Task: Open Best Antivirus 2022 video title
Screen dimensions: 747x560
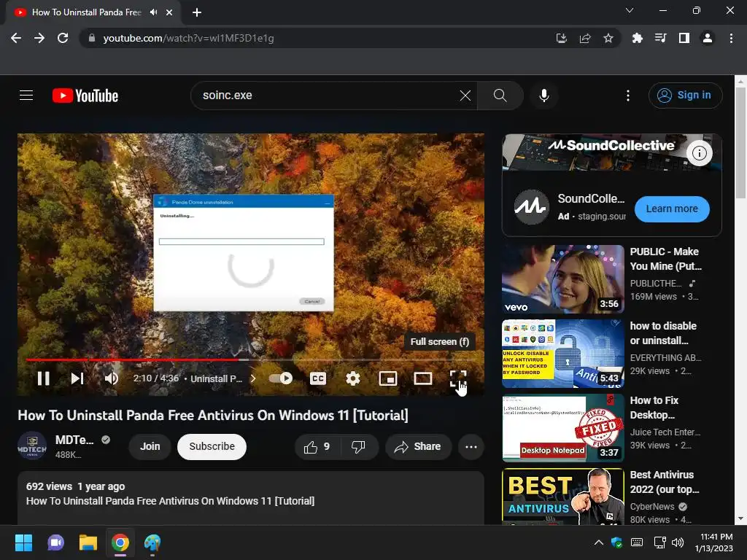Action: point(664,482)
